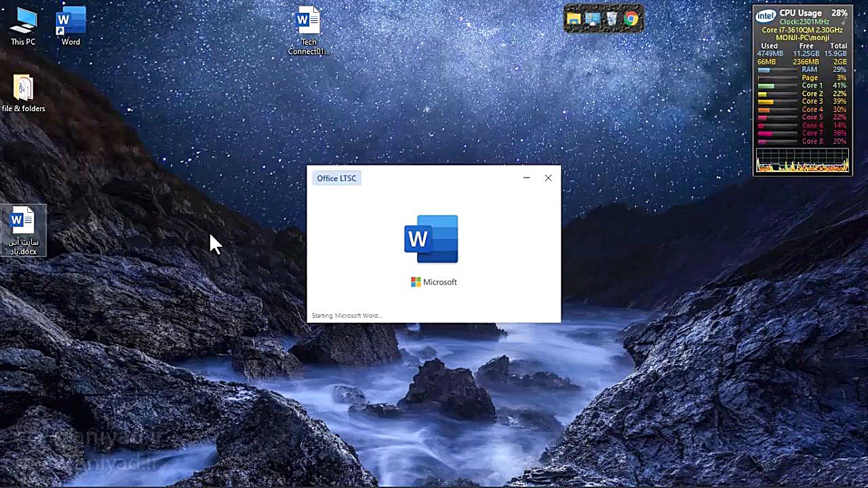Launch the Word desktop shortcut
This screenshot has height=488, width=868.
[x=71, y=27]
